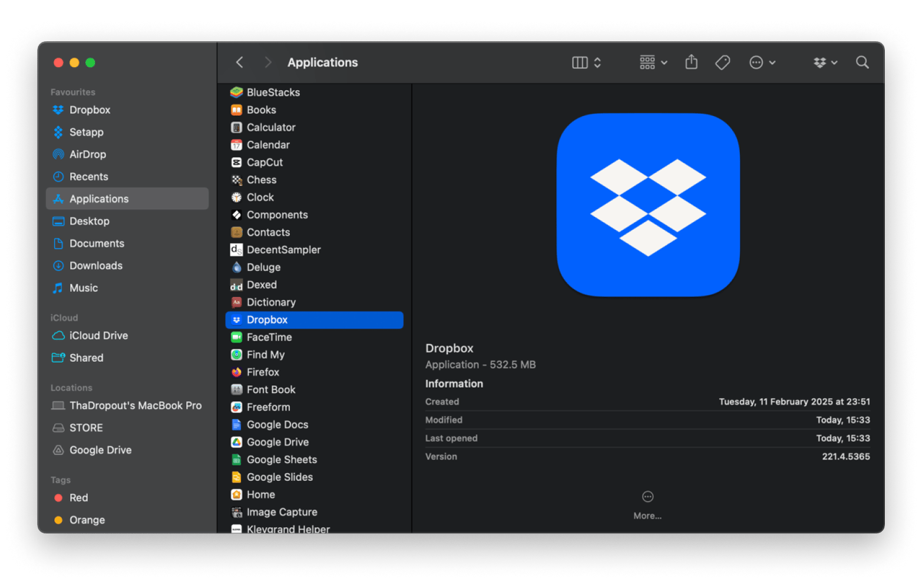
Task: Select the Red tag in sidebar
Action: coord(78,498)
